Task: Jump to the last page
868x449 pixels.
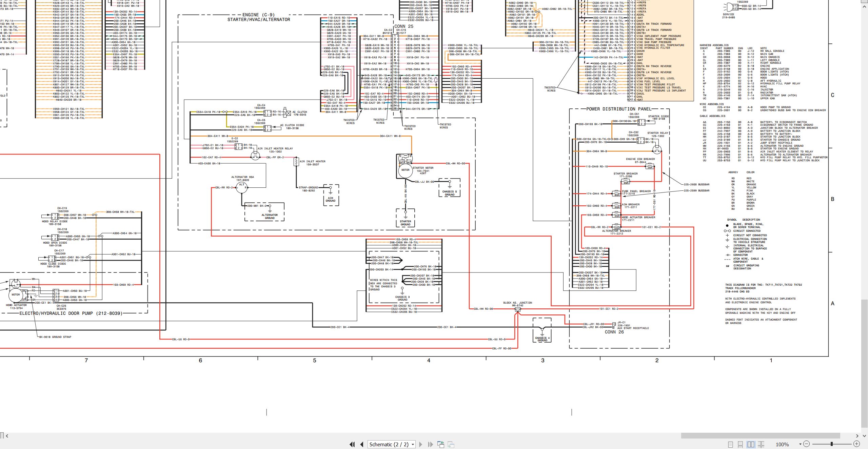Action: 430,444
